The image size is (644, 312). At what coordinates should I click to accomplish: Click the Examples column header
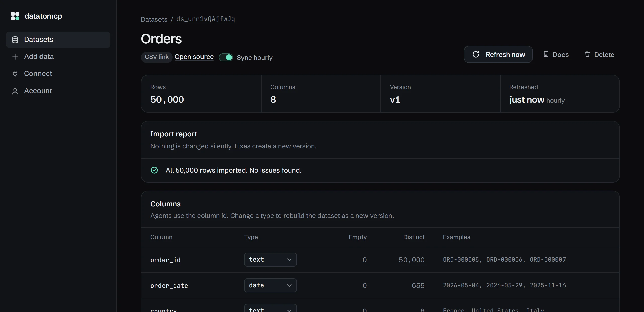coord(456,237)
